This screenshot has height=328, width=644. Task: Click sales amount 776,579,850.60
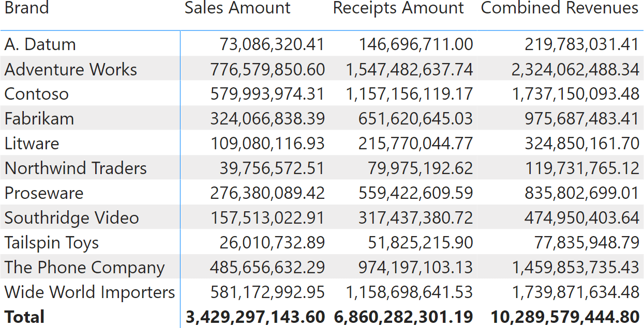click(x=267, y=69)
